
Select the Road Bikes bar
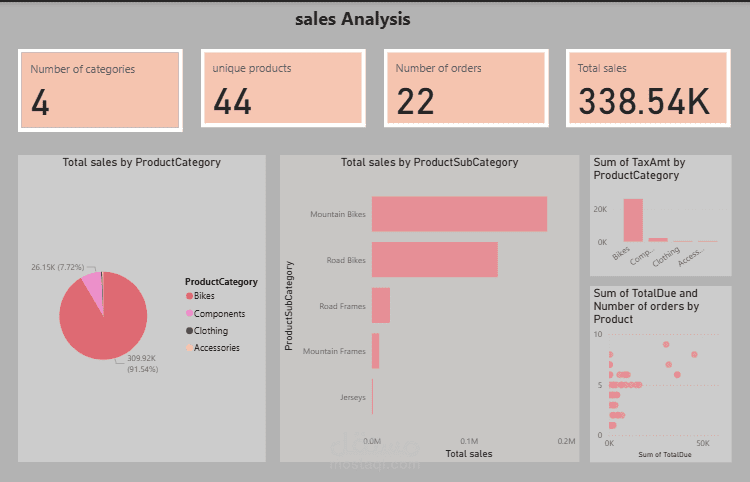pos(435,260)
